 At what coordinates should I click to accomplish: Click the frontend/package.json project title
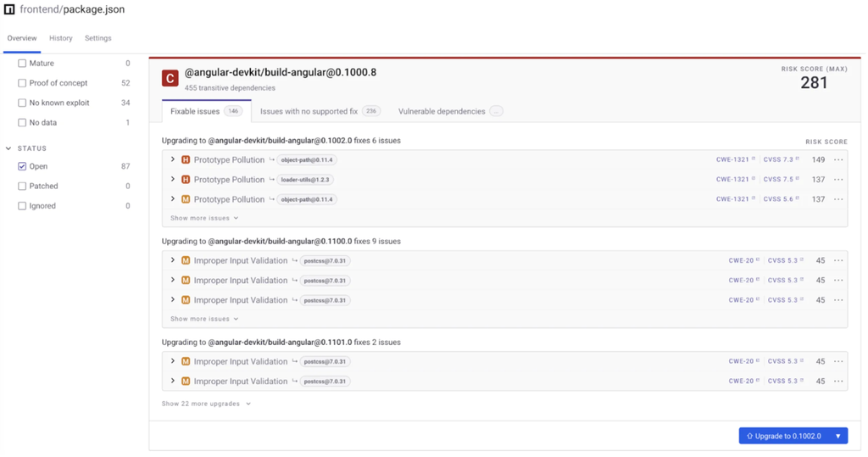(x=73, y=9)
